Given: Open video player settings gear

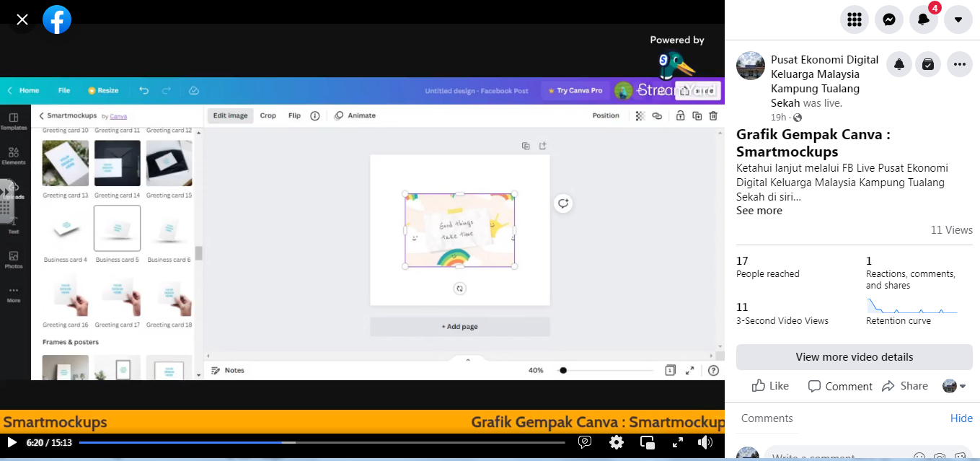Looking at the screenshot, I should point(616,442).
